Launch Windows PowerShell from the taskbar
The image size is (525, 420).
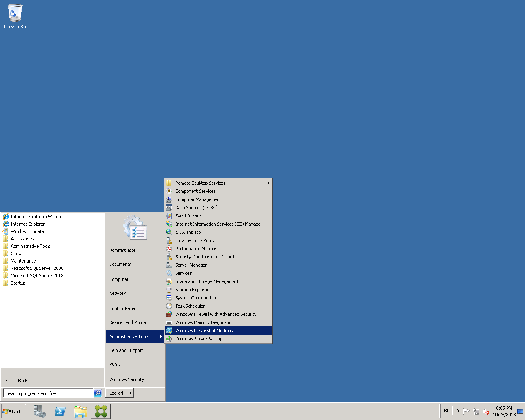tap(60, 411)
